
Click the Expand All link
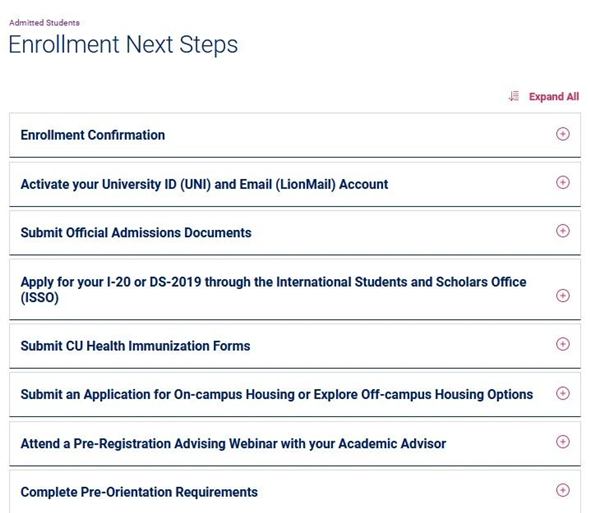coord(554,97)
